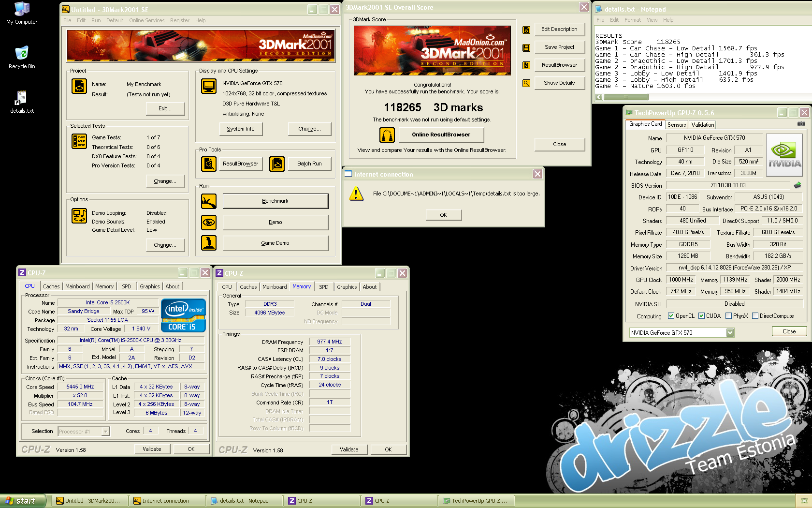The width and height of the screenshot is (812, 508).
Task: Open the Online Services menu in 3DMark2001
Action: [146, 20]
